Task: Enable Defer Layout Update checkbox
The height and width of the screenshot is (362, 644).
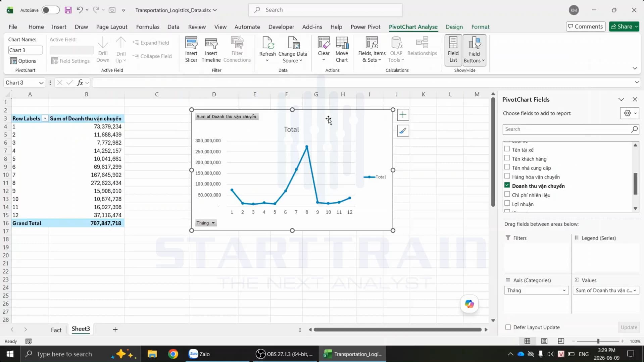Action: [x=508, y=327]
